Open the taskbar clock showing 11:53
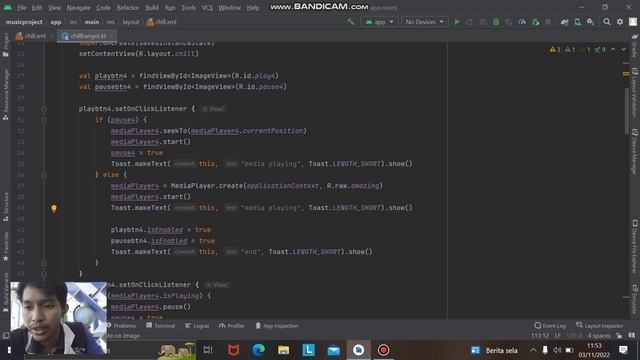Image resolution: width=640 pixels, height=360 pixels. (x=594, y=350)
